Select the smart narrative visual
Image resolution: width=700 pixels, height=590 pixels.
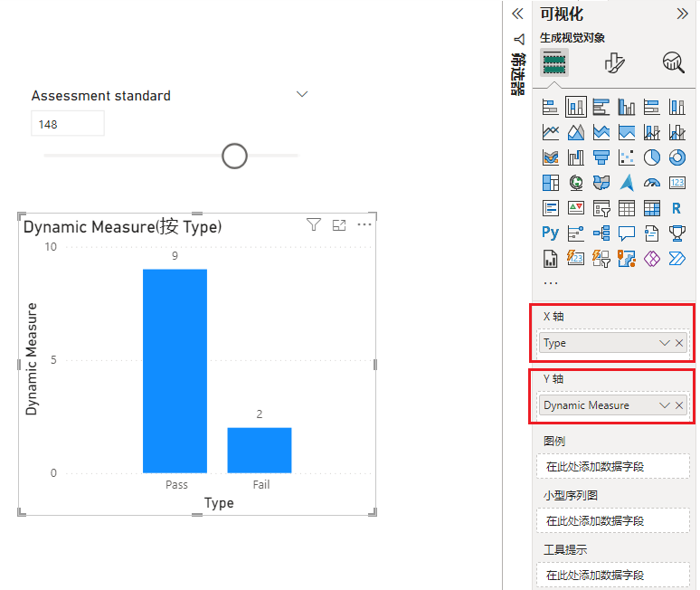pyautogui.click(x=652, y=233)
